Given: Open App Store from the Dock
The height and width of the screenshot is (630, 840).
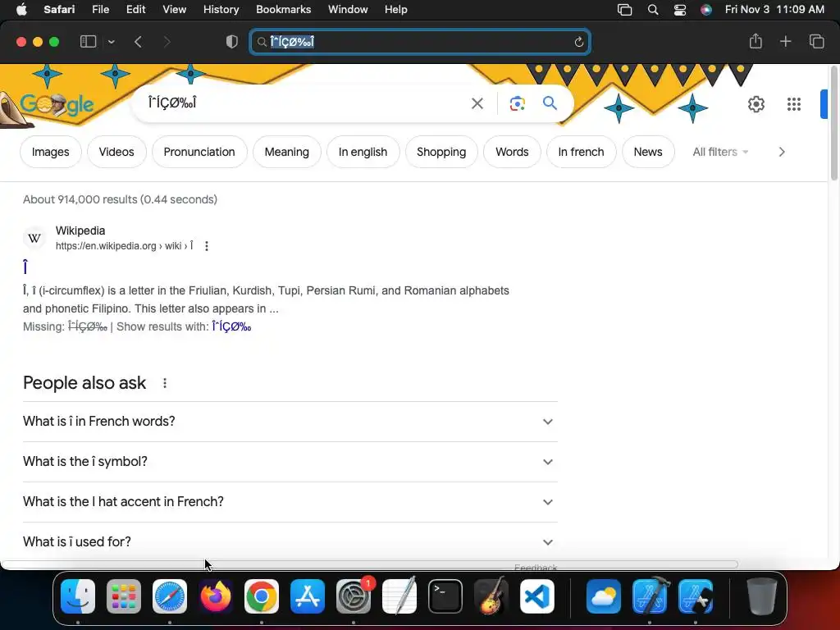Looking at the screenshot, I should [x=308, y=596].
